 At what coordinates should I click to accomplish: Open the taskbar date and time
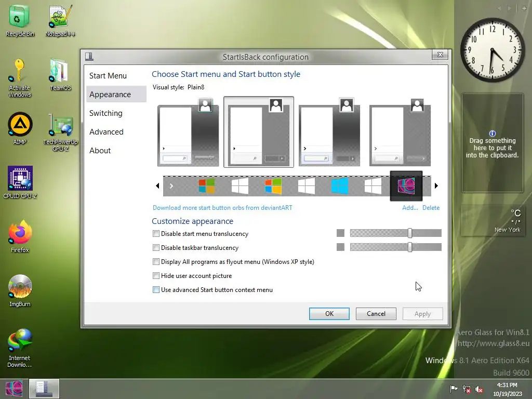[x=507, y=389]
